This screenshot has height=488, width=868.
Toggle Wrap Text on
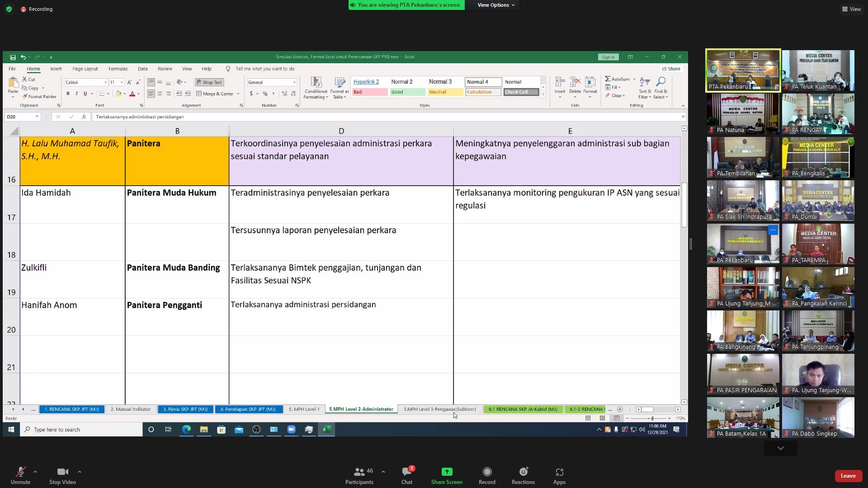(209, 82)
